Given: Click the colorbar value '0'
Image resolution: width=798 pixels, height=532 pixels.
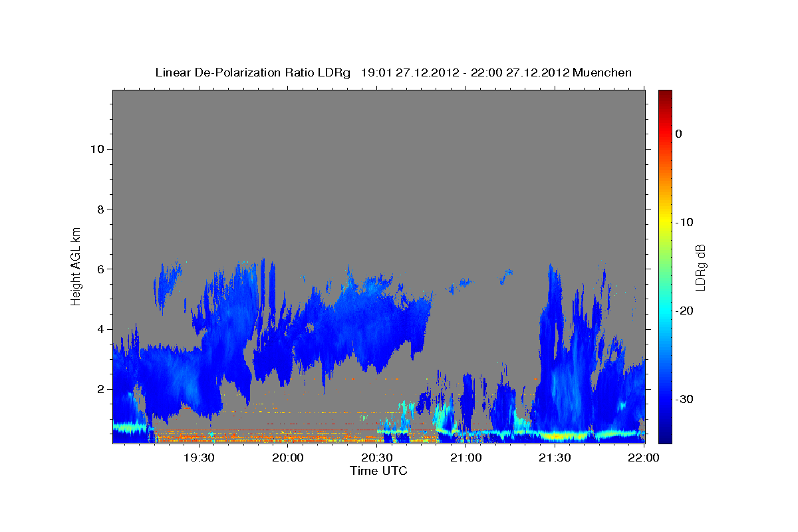Looking at the screenshot, I should tap(679, 134).
